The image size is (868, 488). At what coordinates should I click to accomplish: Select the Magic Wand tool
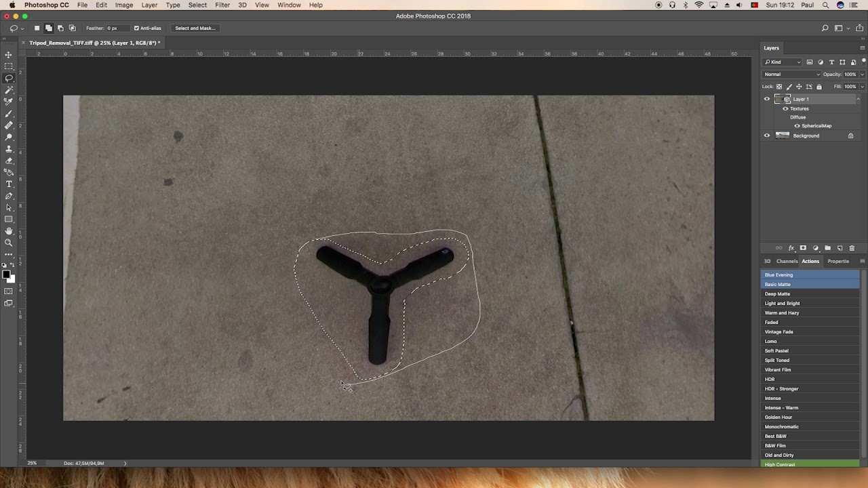pos(9,90)
